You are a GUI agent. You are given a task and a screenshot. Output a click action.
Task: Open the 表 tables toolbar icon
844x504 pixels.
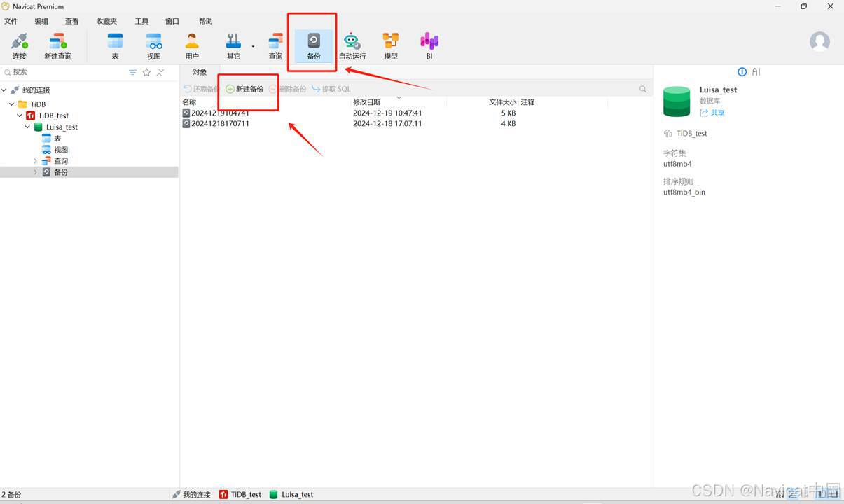coord(115,46)
